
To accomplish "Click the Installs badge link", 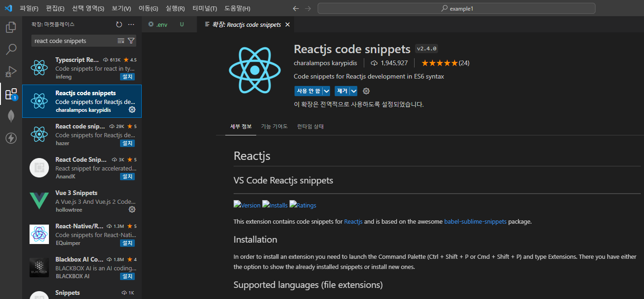I will [x=275, y=205].
